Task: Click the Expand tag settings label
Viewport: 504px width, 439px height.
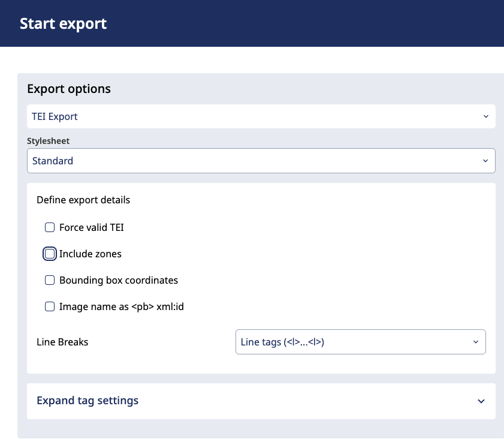Action: pos(87,401)
